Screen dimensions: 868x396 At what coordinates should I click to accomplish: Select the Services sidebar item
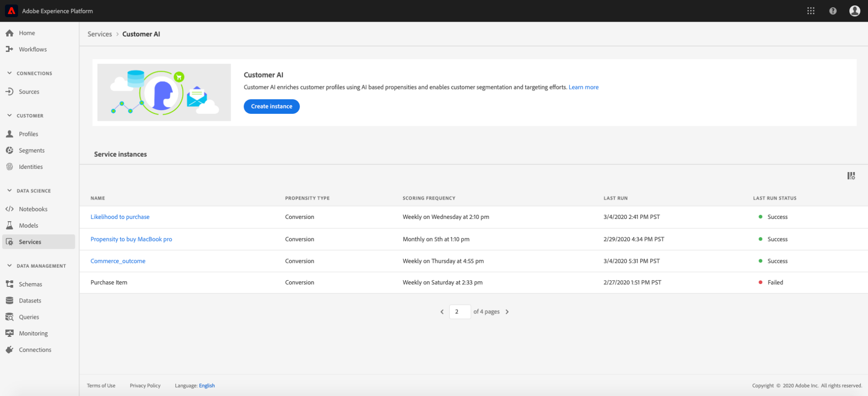click(39, 242)
